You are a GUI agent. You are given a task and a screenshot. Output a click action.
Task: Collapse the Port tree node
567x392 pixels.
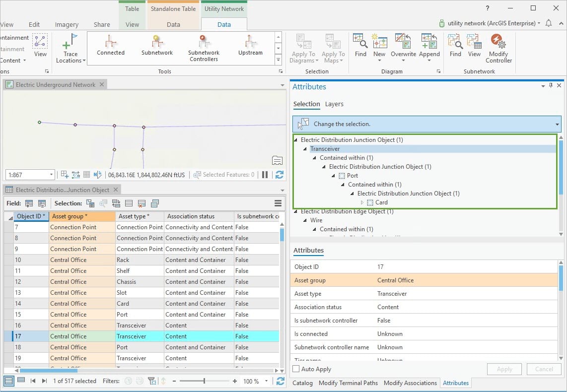pos(333,176)
